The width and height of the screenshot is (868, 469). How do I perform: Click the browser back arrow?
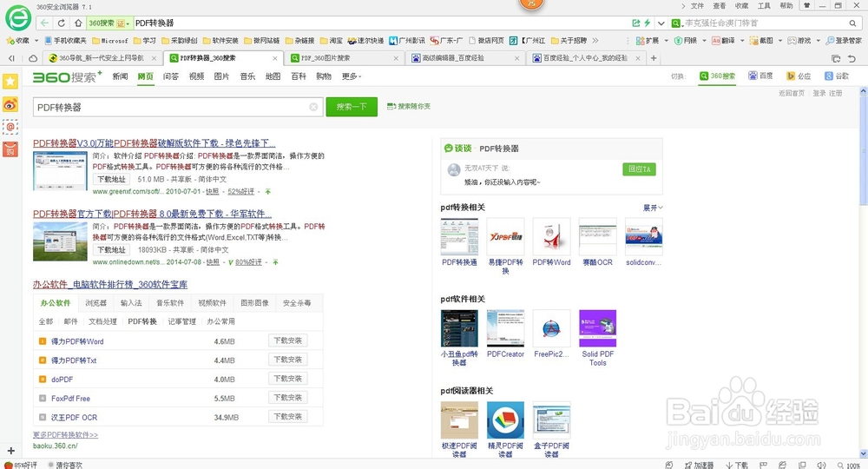click(45, 23)
